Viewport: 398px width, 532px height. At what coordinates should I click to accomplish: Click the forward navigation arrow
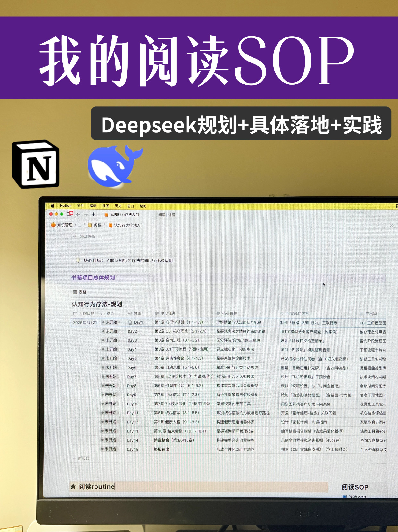coord(86,214)
